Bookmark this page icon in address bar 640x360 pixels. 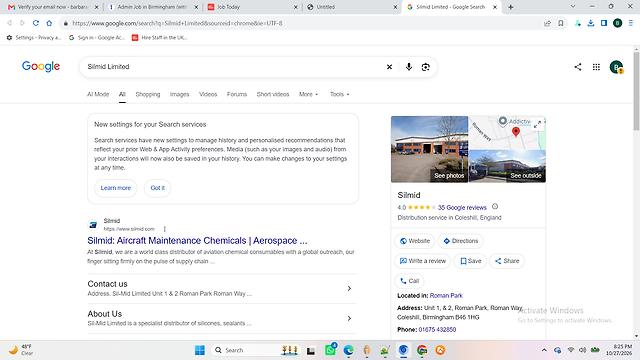[561, 23]
